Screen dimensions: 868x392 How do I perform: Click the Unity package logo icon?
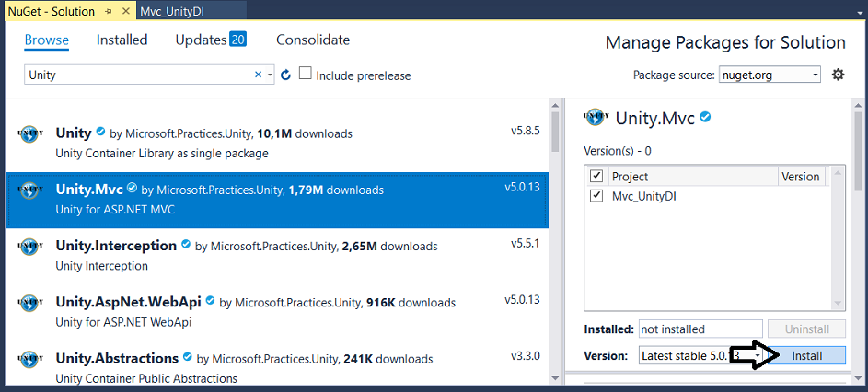coord(29,133)
